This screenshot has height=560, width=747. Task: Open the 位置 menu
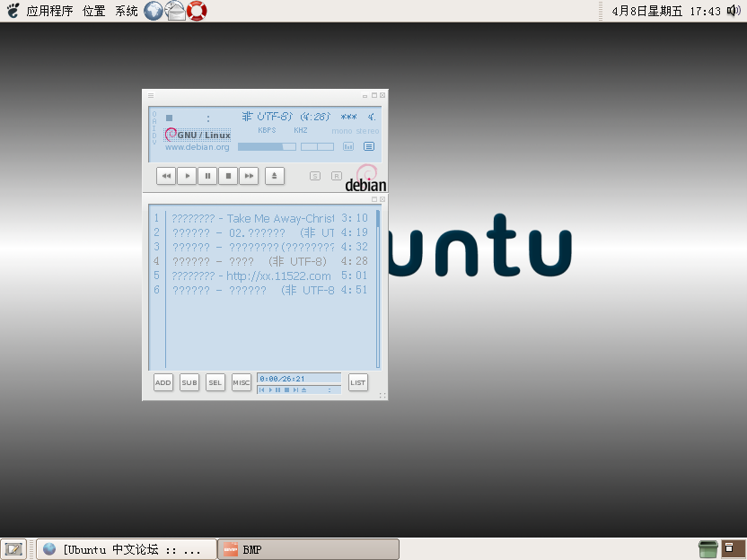click(x=94, y=11)
